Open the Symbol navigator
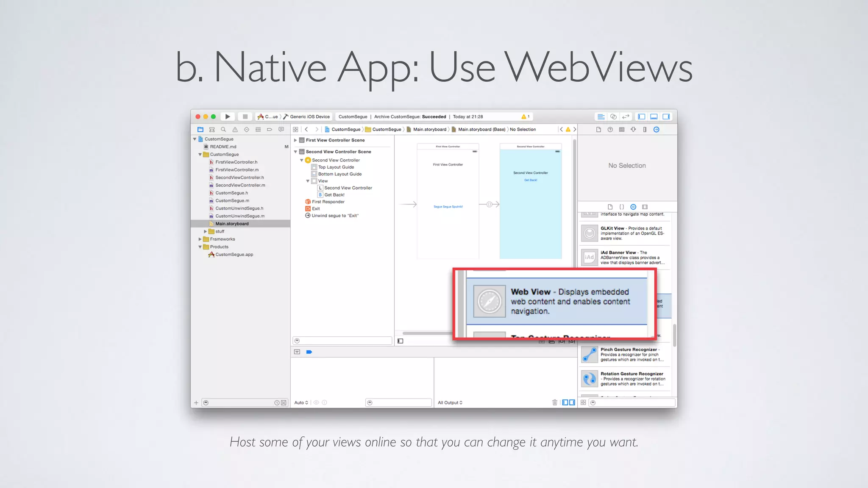 (212, 130)
